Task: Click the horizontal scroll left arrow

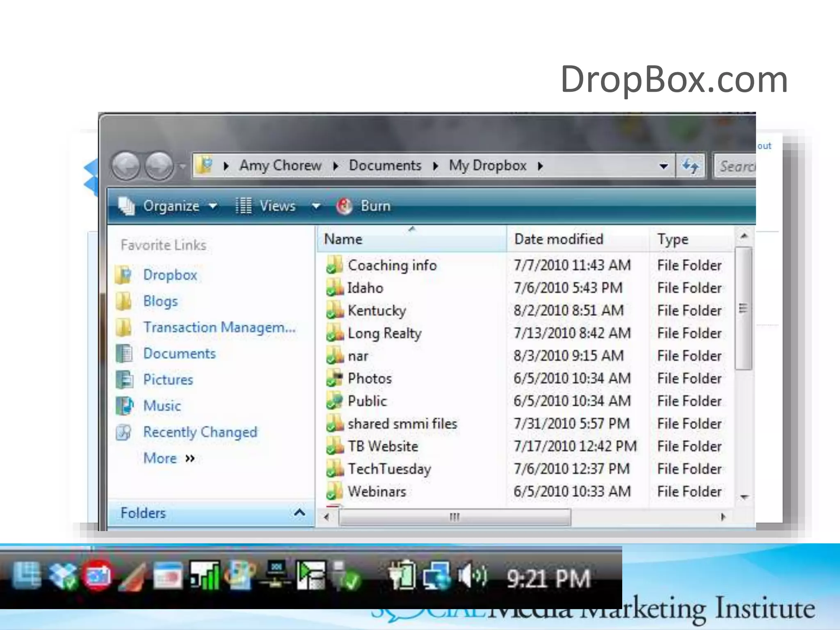Action: tap(326, 517)
